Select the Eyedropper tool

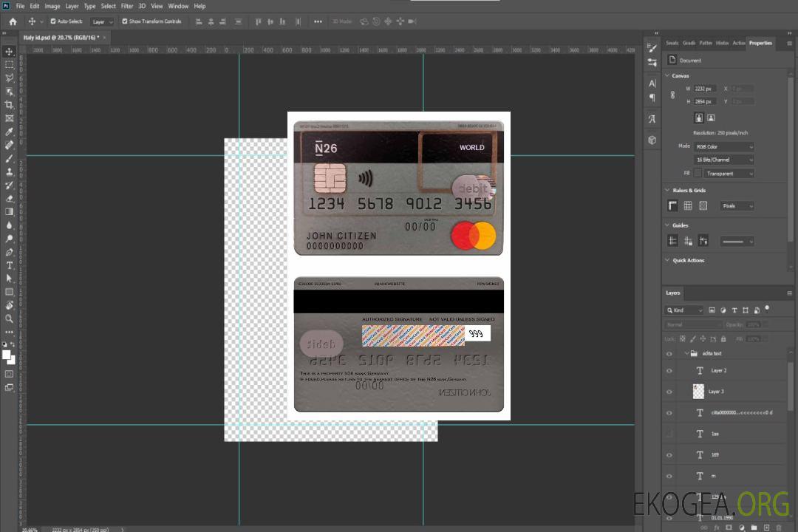(9, 132)
